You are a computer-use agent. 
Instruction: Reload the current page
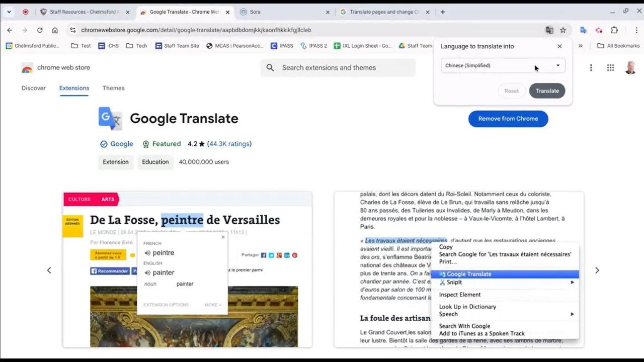pyautogui.click(x=40, y=30)
